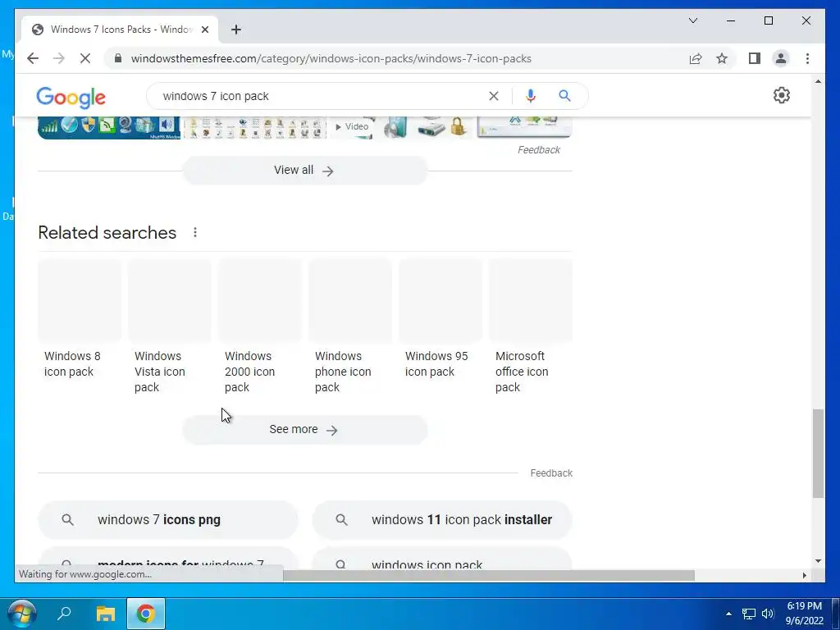Image resolution: width=840 pixels, height=630 pixels.
Task: Bookmark this page with the star
Action: tap(722, 58)
